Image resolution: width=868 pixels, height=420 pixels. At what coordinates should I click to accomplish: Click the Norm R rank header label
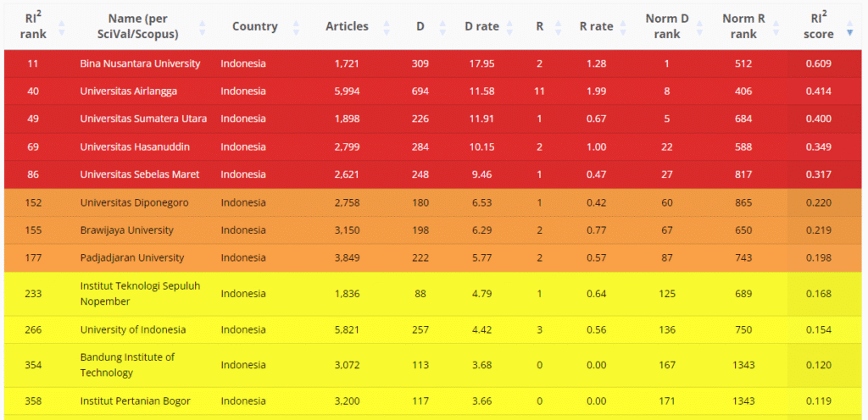[x=743, y=26]
